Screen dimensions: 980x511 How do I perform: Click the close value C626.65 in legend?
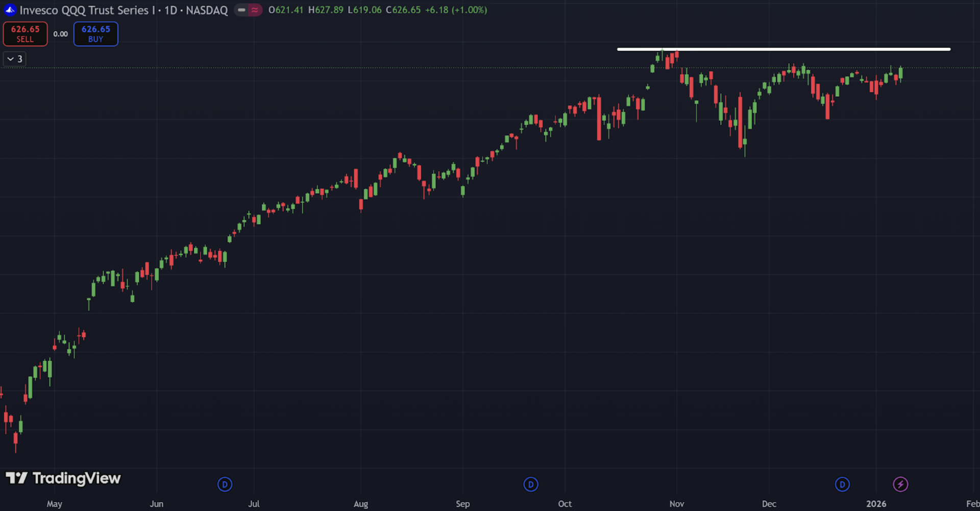coord(403,10)
